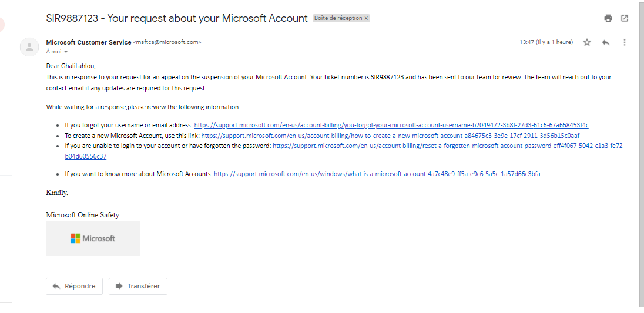
Task: Click the 'Kindly,' closing text
Action: click(x=57, y=193)
